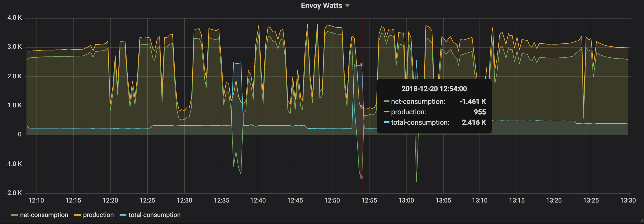Click the 12:15 time axis label
Viewport: 644px width, 224px height.
click(x=73, y=200)
